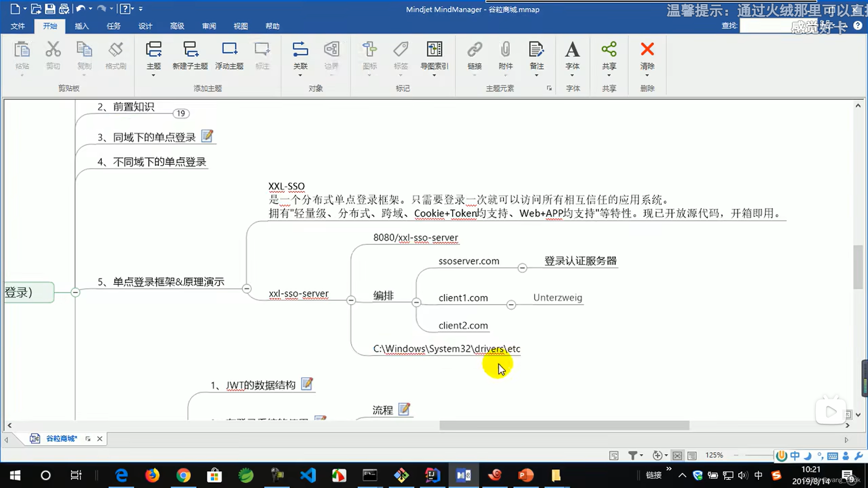Click the volume icon in system tray

(x=743, y=475)
